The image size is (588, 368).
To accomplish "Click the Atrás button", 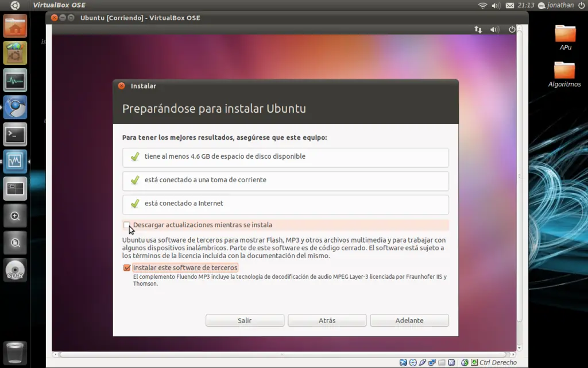I will click(x=327, y=320).
